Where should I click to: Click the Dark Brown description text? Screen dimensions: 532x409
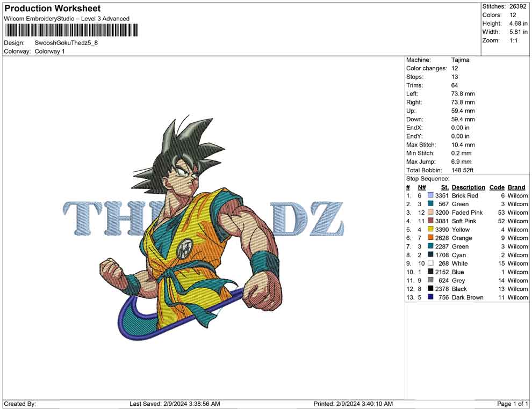click(468, 297)
